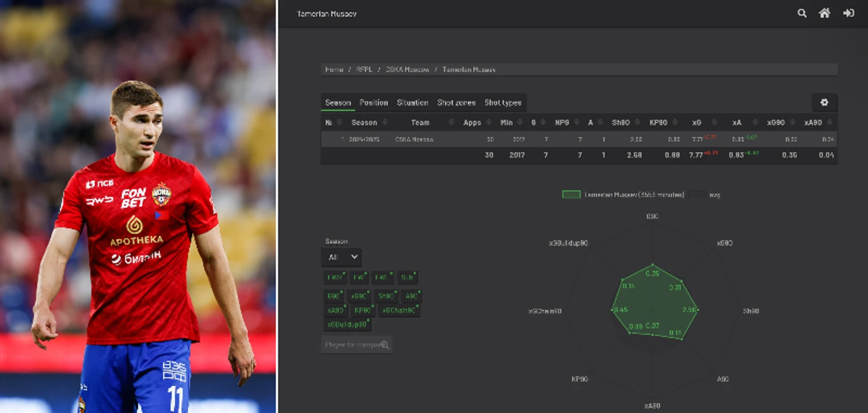
Task: Sort table by № column arrows
Action: (x=339, y=123)
